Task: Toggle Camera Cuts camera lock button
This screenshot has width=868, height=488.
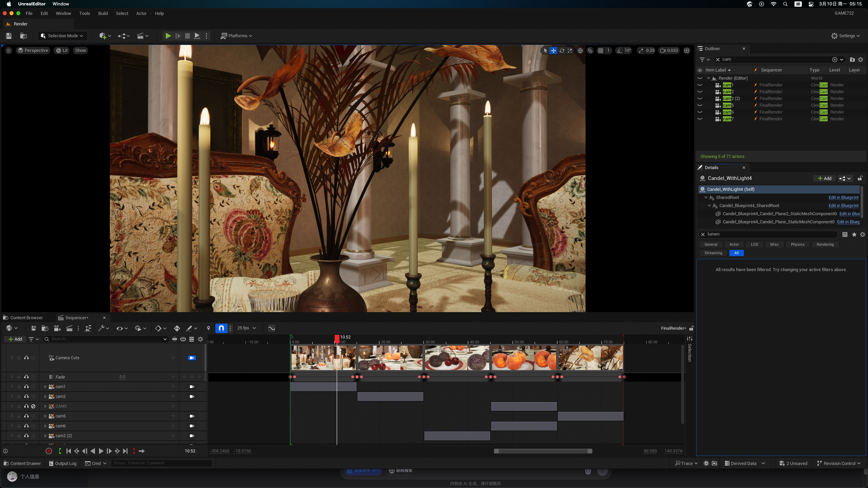Action: 192,358
